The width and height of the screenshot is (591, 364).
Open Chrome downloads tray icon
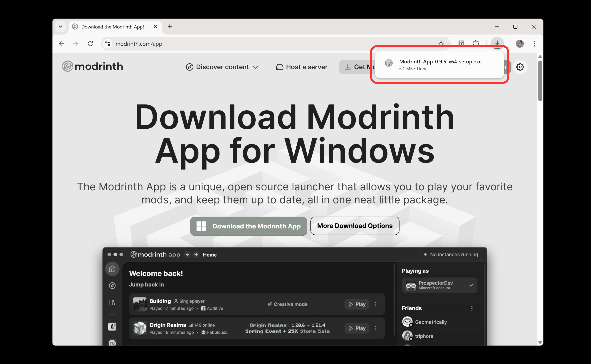[x=497, y=44]
